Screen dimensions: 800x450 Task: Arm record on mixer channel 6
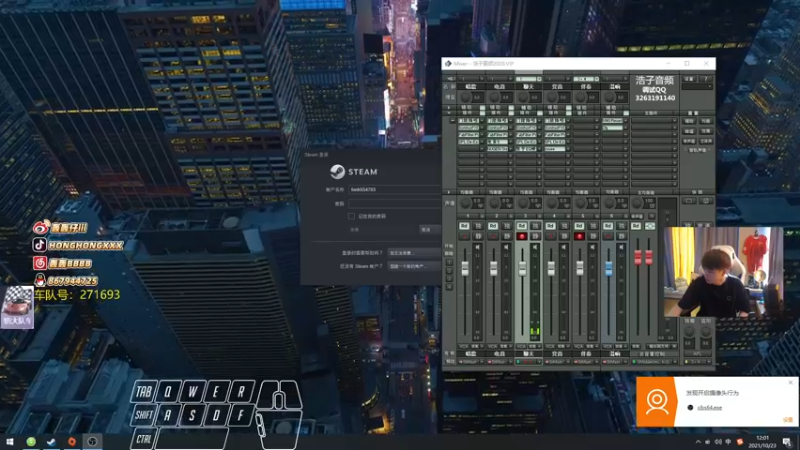[x=608, y=236]
